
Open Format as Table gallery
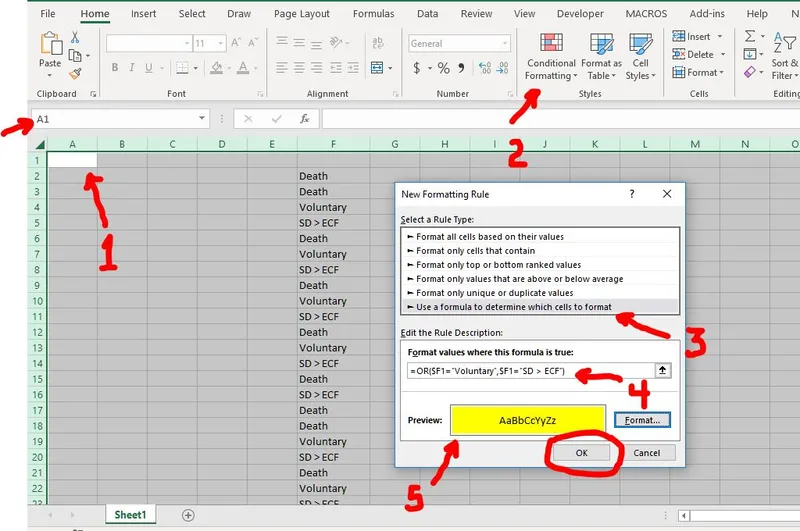click(x=602, y=56)
